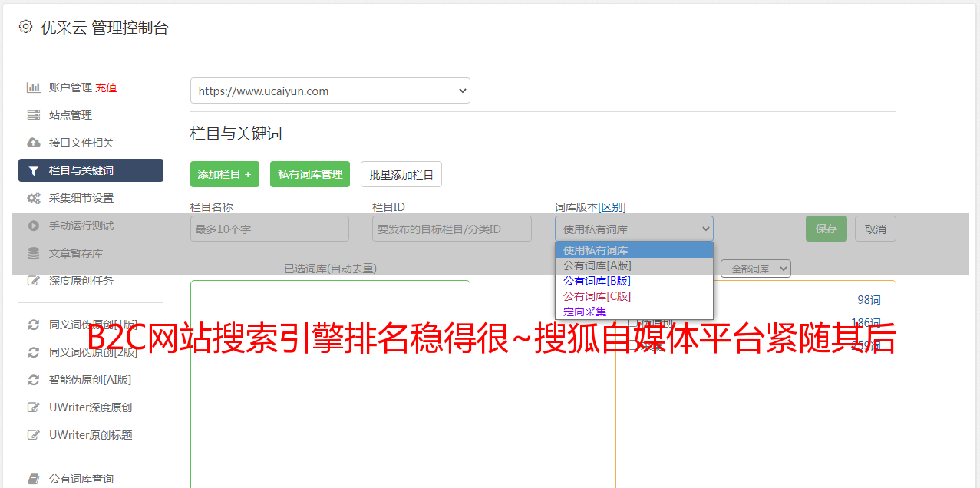980x488 pixels.
Task: Choose 定向采集 option
Action: (634, 312)
